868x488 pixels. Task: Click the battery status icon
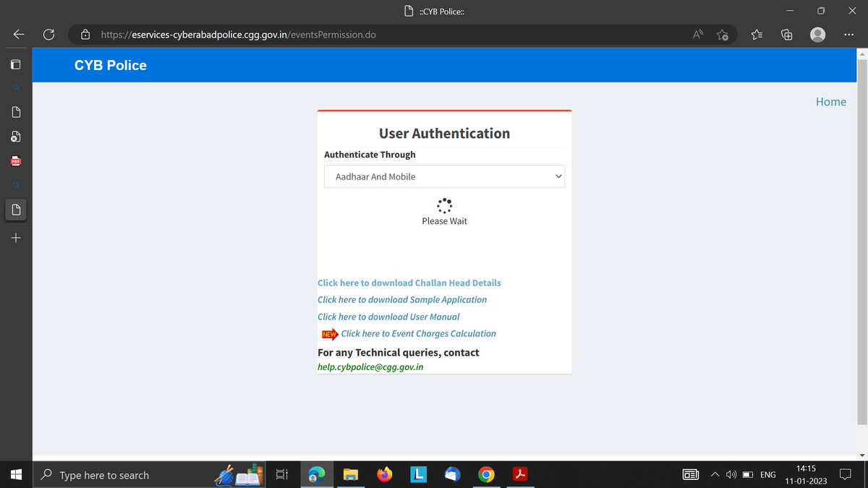[748, 475]
